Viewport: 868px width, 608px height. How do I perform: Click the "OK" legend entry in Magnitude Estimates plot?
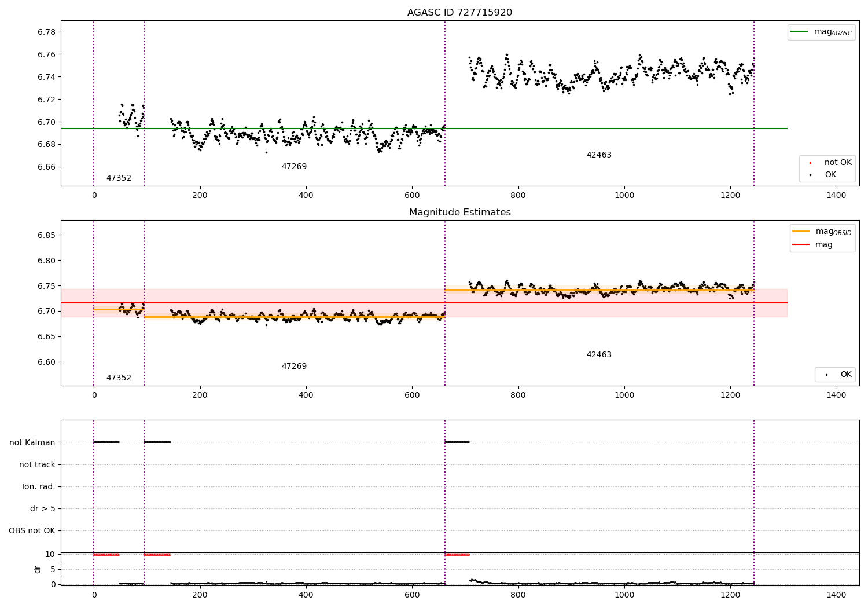(x=846, y=374)
